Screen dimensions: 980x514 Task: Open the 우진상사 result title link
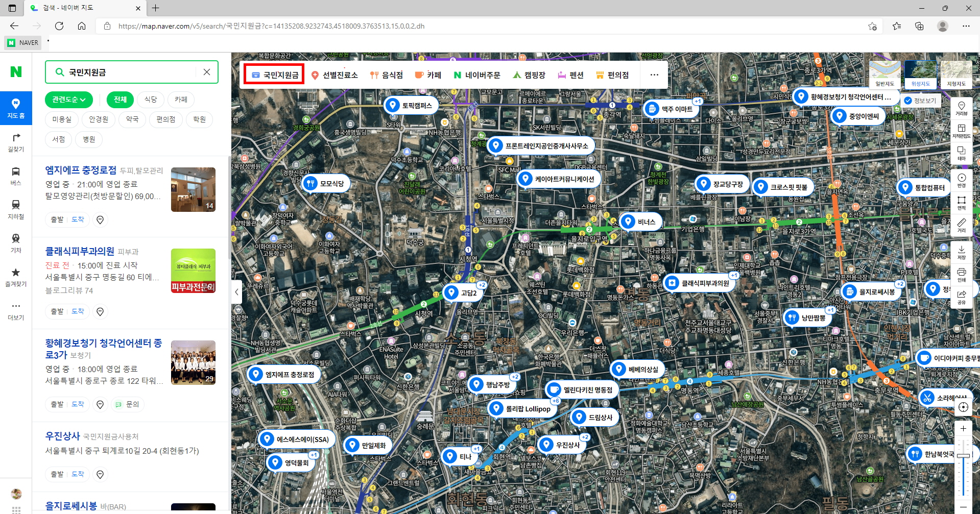pos(63,436)
